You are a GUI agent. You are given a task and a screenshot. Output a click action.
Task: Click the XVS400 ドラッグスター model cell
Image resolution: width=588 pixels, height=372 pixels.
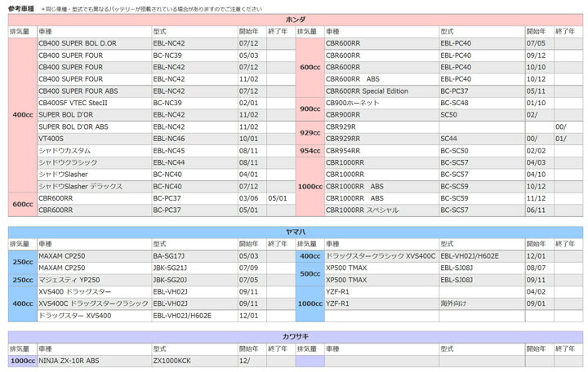click(x=95, y=292)
